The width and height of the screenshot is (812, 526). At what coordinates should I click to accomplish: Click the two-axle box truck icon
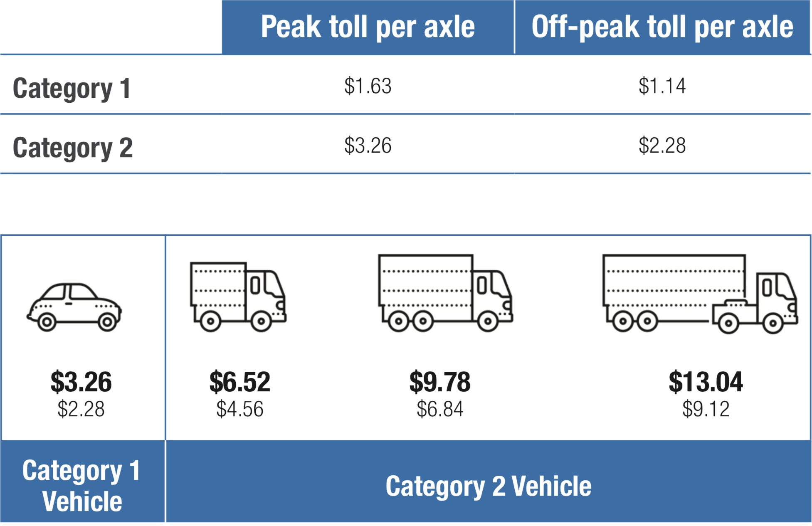238,297
